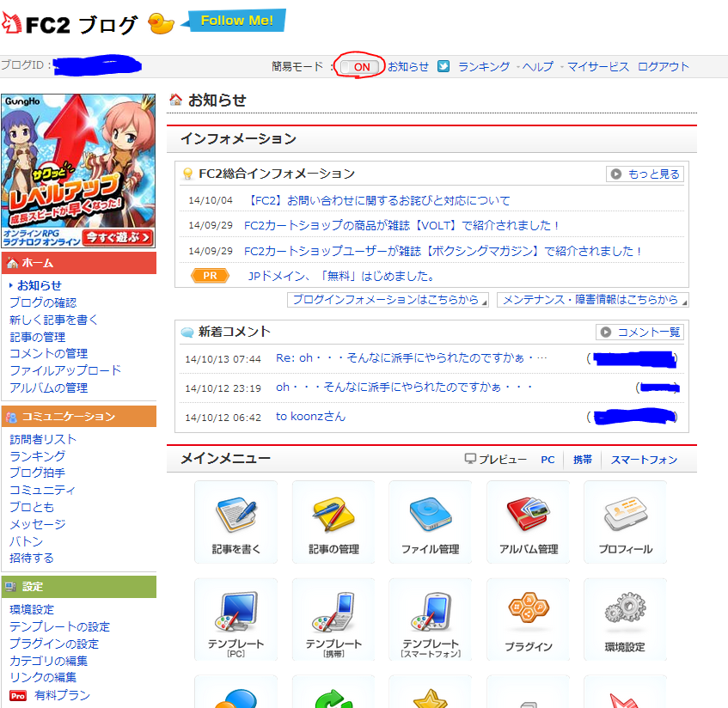The height and width of the screenshot is (708, 728).
Task: Open ボクシングマガジン news link
Action: pyautogui.click(x=443, y=251)
